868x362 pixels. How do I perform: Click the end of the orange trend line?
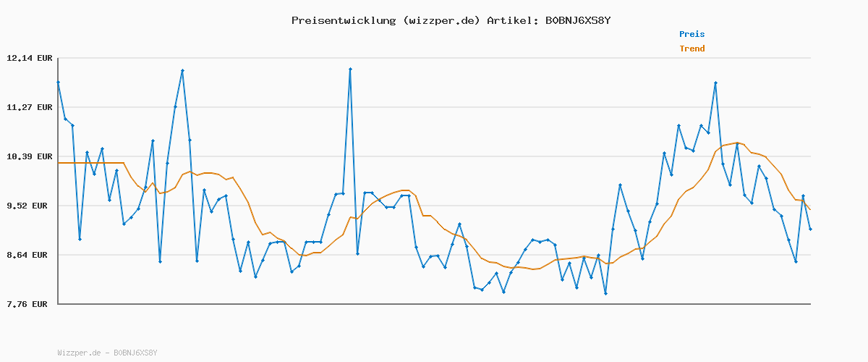[810, 209]
